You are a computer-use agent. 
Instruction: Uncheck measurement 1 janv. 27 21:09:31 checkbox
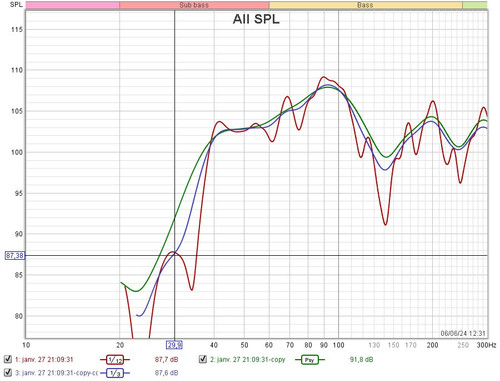pos(8,359)
